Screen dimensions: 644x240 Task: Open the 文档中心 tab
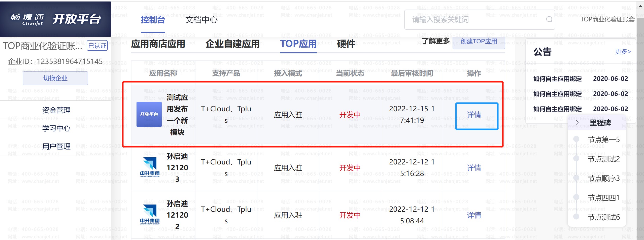click(x=201, y=20)
